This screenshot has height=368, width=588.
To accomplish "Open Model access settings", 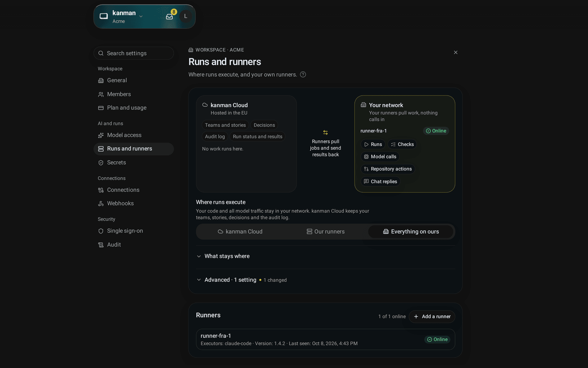I will click(x=134, y=135).
